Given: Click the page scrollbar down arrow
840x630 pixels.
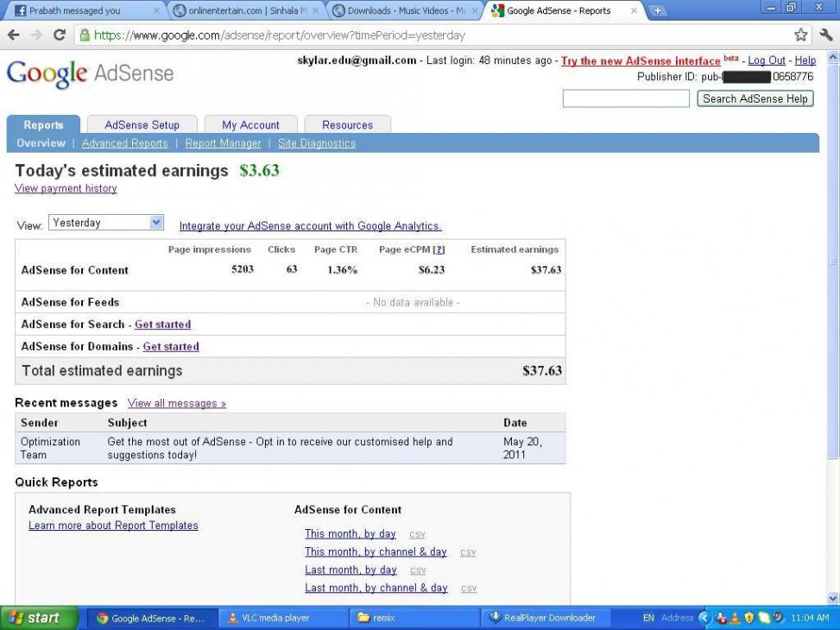Looking at the screenshot, I should pyautogui.click(x=834, y=598).
